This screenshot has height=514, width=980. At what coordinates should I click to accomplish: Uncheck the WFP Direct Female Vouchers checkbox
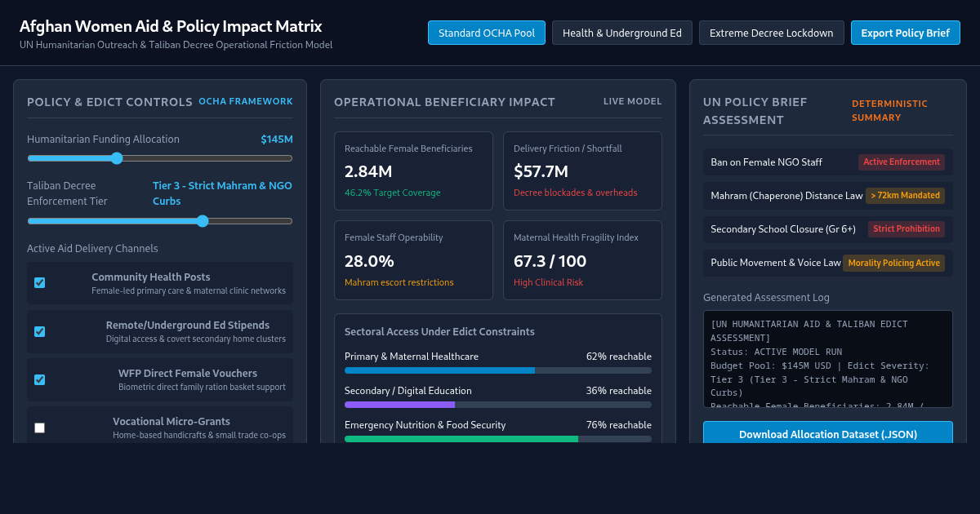pyautogui.click(x=39, y=379)
